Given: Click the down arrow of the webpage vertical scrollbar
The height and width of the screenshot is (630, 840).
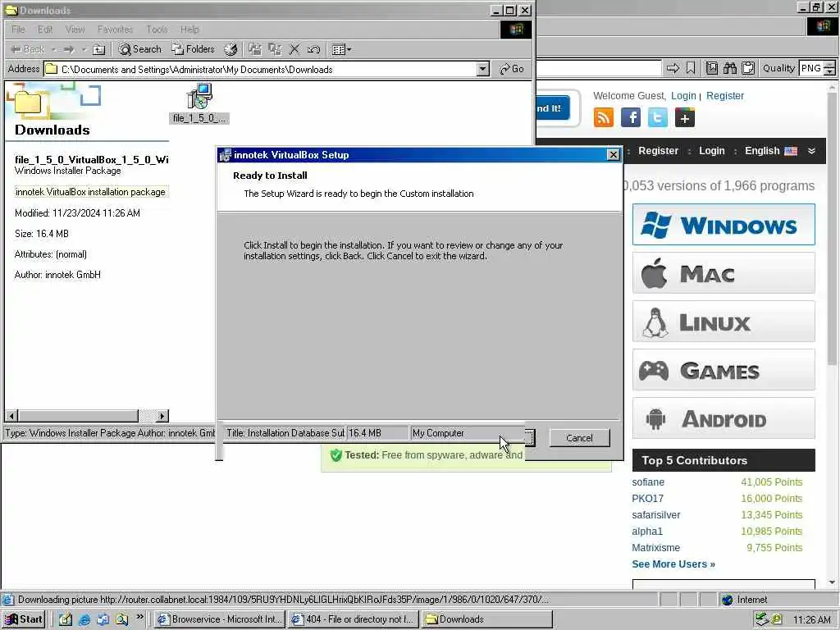Looking at the screenshot, I should click(x=833, y=582).
